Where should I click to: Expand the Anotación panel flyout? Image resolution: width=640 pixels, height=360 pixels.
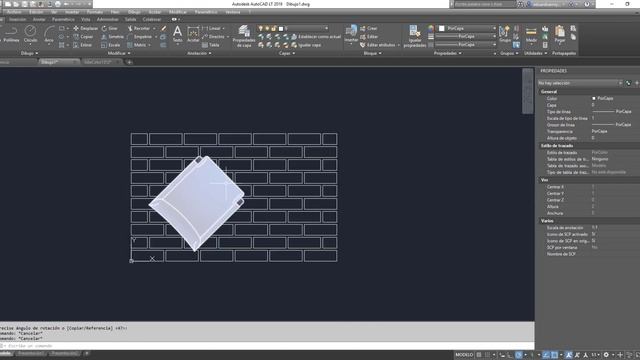(x=199, y=53)
